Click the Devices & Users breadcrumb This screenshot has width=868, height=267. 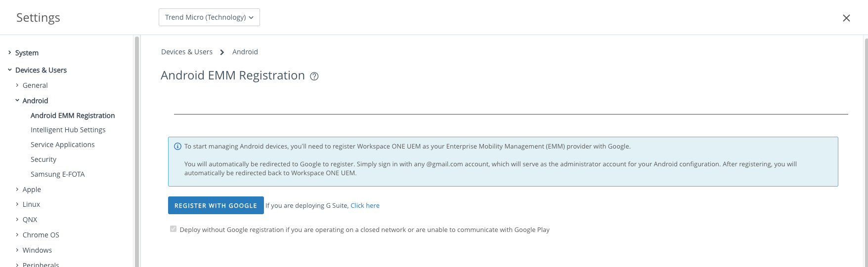point(187,52)
